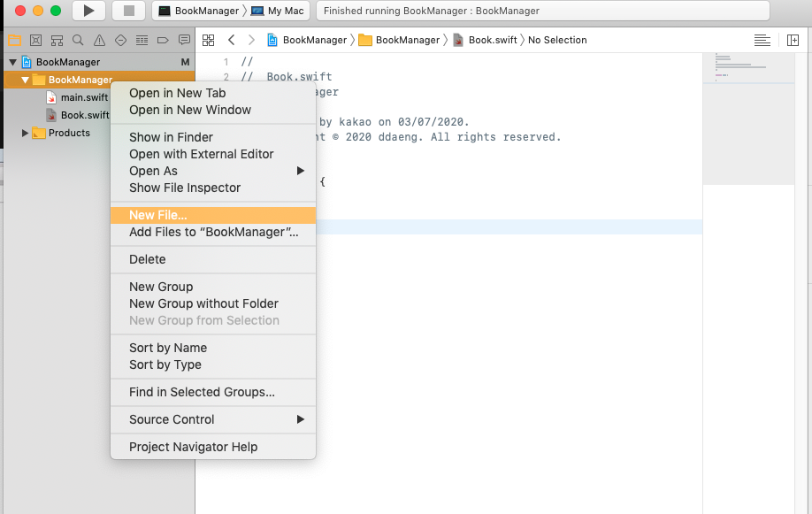Open the Project navigator folder icon
The width and height of the screenshot is (812, 514).
(x=14, y=41)
